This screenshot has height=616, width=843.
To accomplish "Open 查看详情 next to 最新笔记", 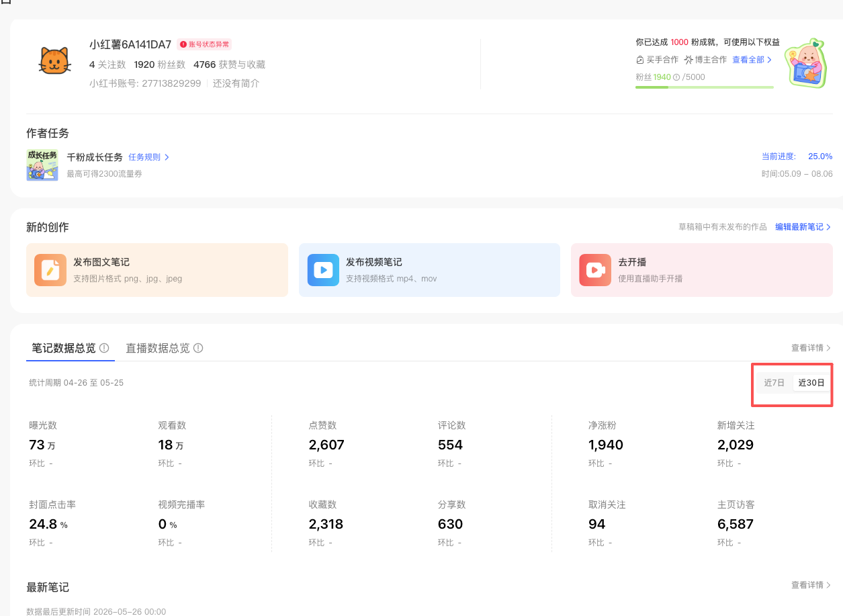I will (811, 585).
